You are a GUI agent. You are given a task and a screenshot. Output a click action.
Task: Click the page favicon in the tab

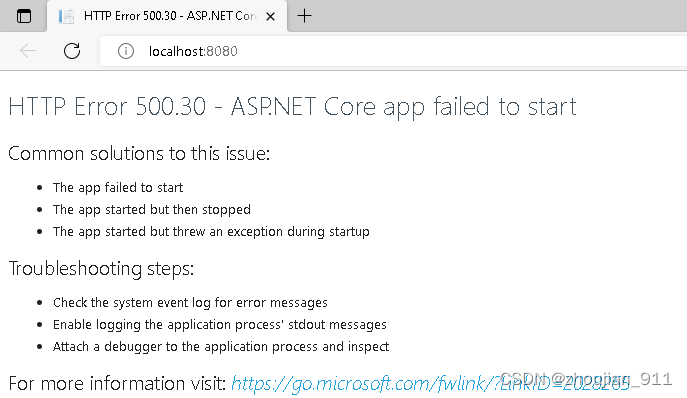click(66, 16)
